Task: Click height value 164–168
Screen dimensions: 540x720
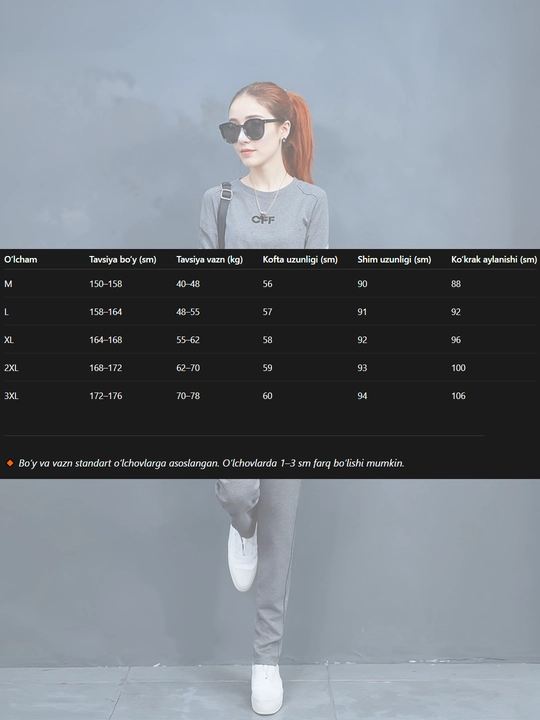Action: [x=106, y=340]
